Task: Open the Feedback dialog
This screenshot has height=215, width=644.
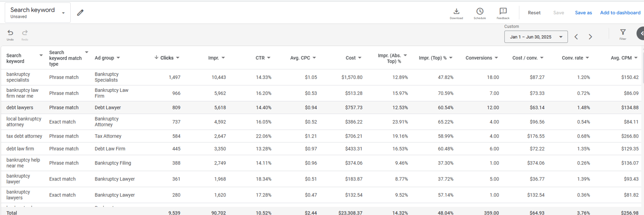Action: click(503, 13)
